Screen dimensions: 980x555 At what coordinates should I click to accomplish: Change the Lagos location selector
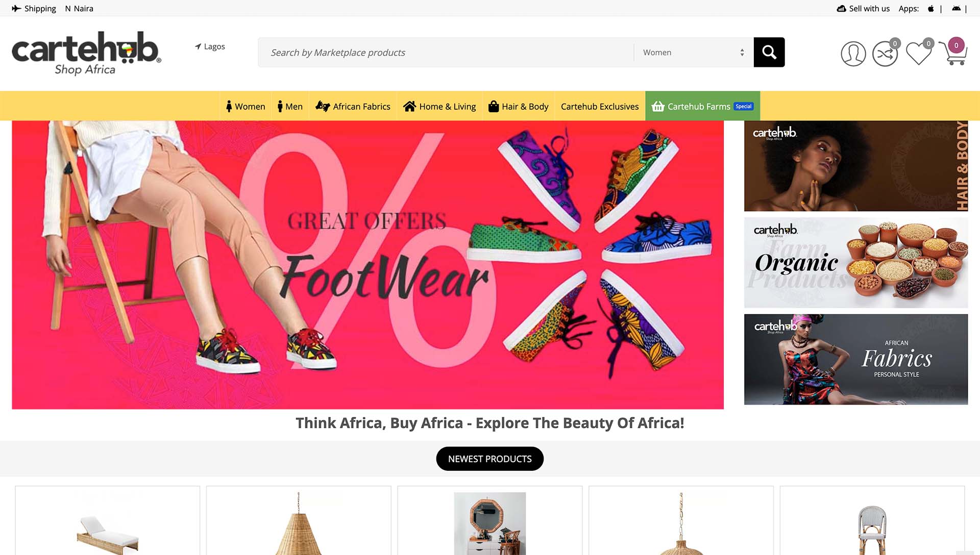point(210,46)
